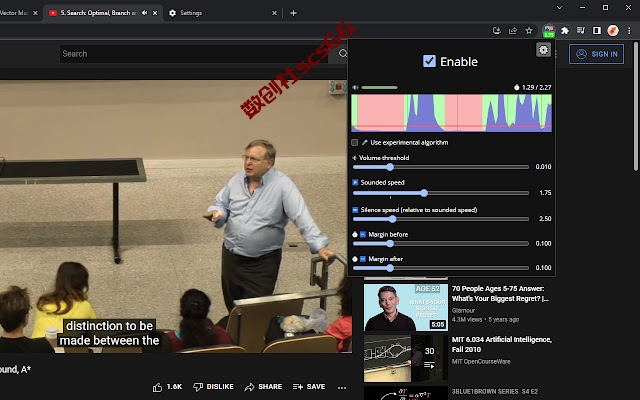Uncheck the Enable checkbox
Screen dimensions: 640x400
pos(429,61)
